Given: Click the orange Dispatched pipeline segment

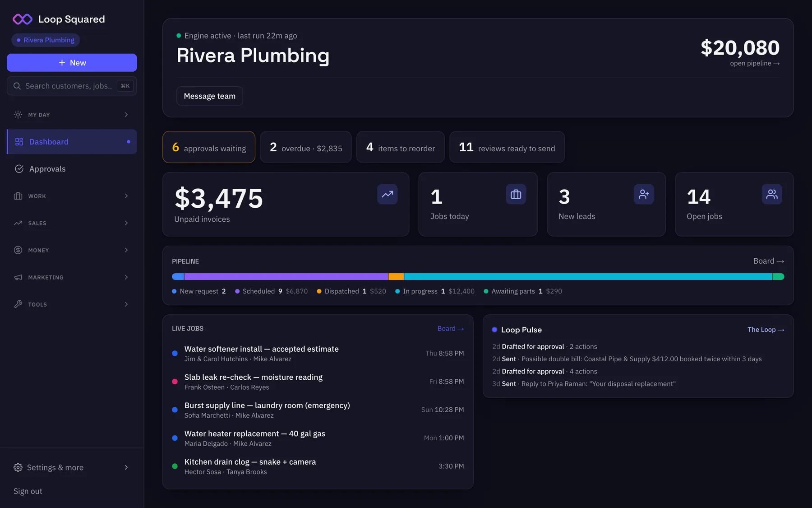Looking at the screenshot, I should point(396,277).
